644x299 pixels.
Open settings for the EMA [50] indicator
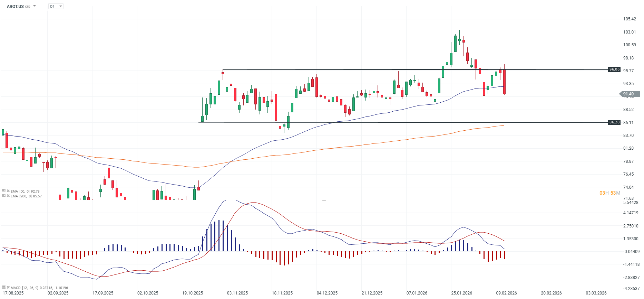(x=4, y=191)
